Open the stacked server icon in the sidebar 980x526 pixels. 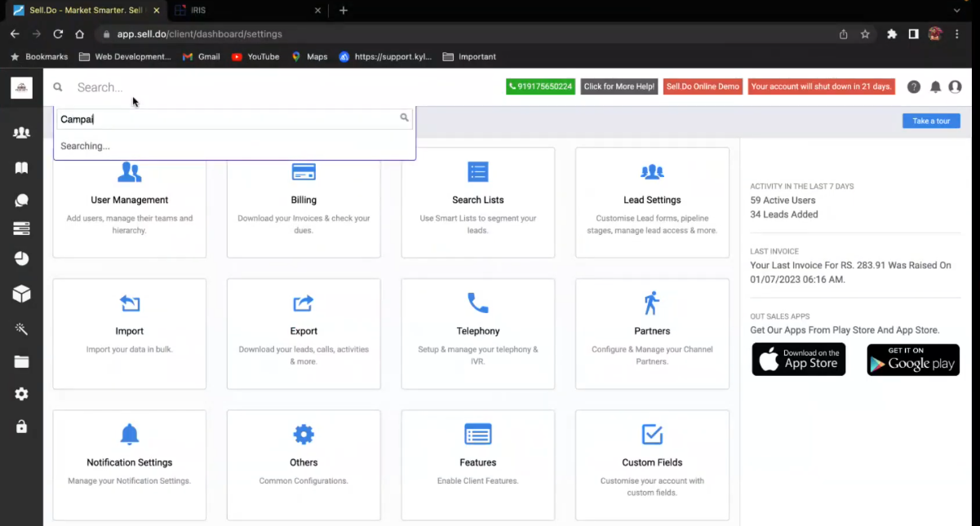click(21, 229)
